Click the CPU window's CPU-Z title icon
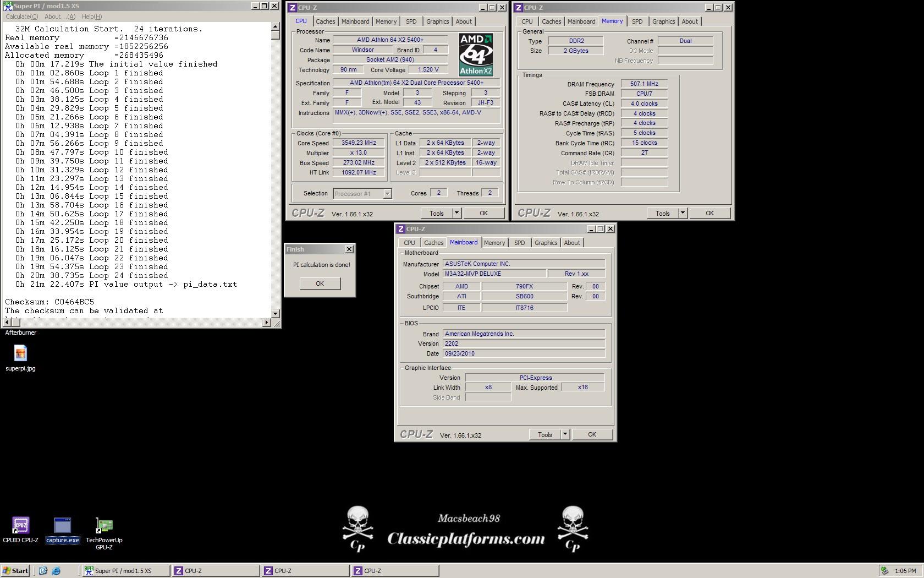This screenshot has width=924, height=578. (293, 8)
